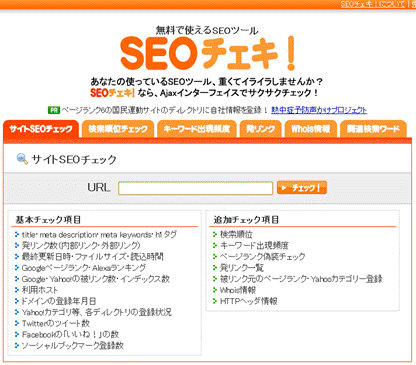416x365 pixels.
Task: Click 検索順位 under 追加チェック項目
Action: point(236,234)
